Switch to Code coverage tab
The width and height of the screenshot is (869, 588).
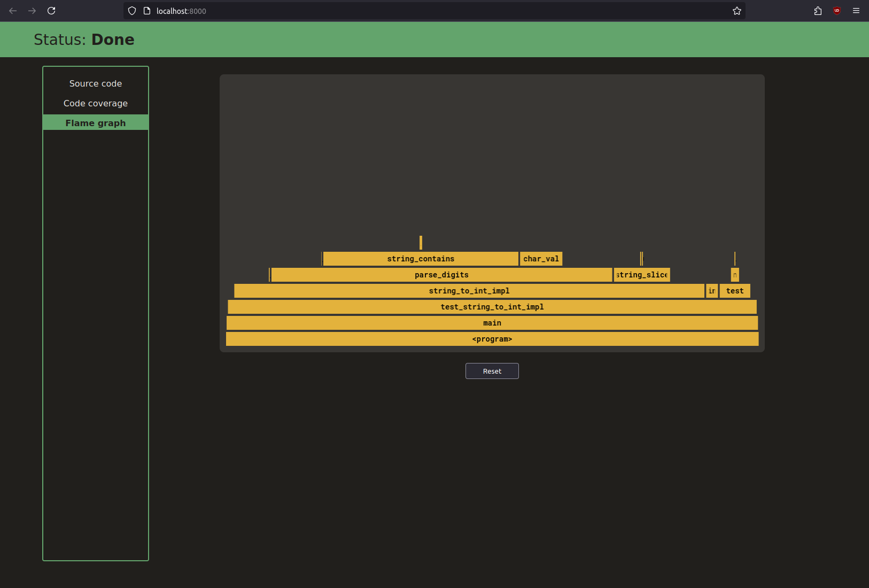[96, 103]
